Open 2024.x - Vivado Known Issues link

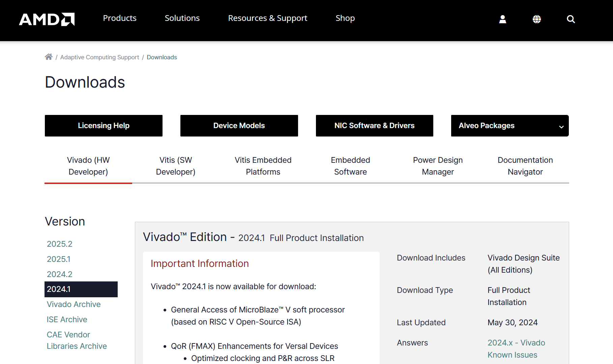[516, 349]
